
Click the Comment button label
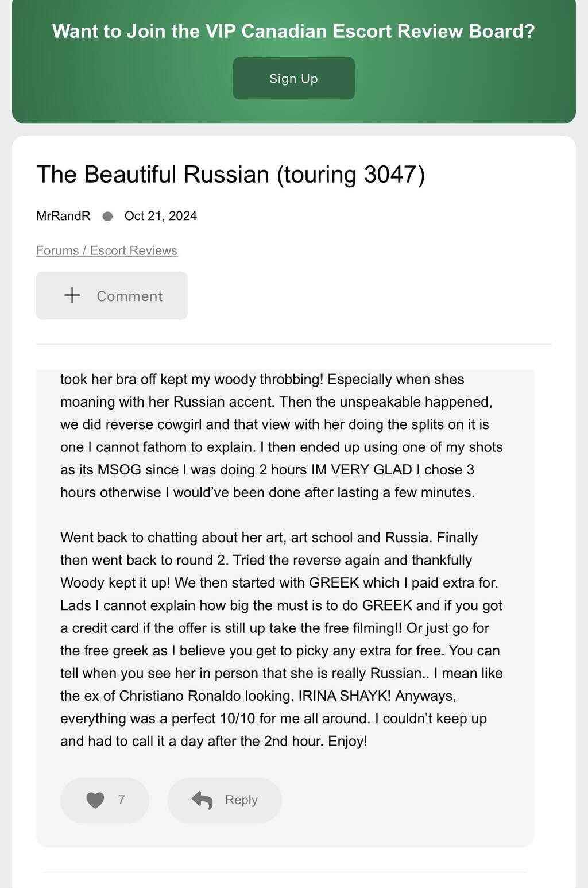[129, 296]
